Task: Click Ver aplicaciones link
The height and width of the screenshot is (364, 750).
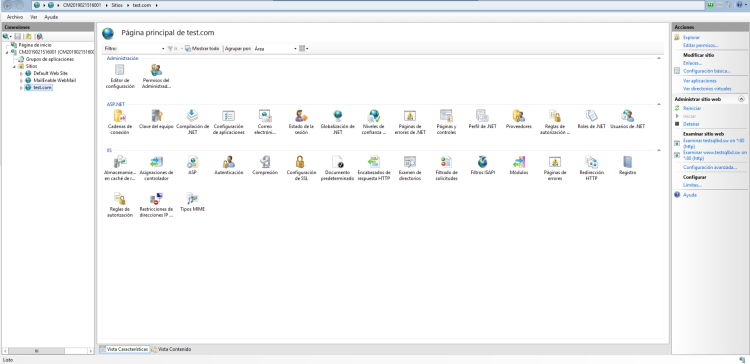Action: tap(700, 81)
